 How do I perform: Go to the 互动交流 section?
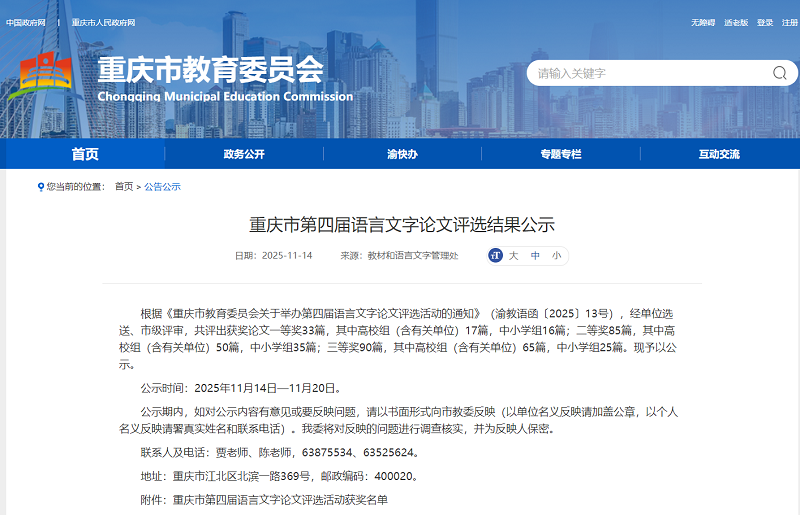click(719, 154)
